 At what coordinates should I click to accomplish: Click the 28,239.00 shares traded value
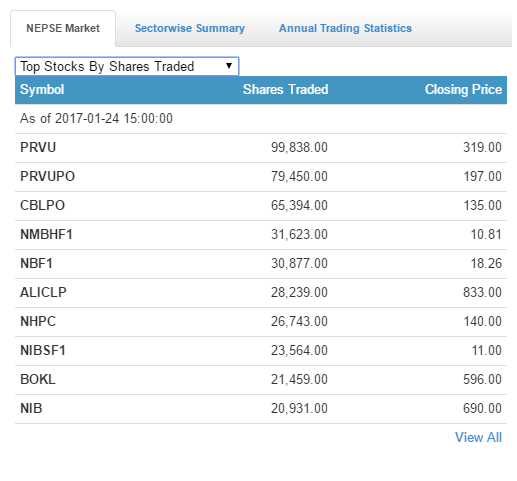tap(299, 292)
